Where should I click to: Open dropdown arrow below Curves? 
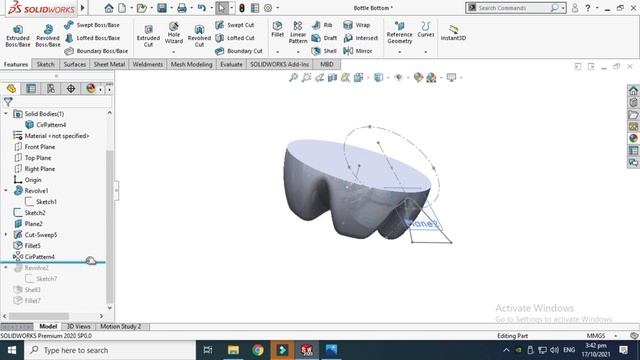click(426, 52)
